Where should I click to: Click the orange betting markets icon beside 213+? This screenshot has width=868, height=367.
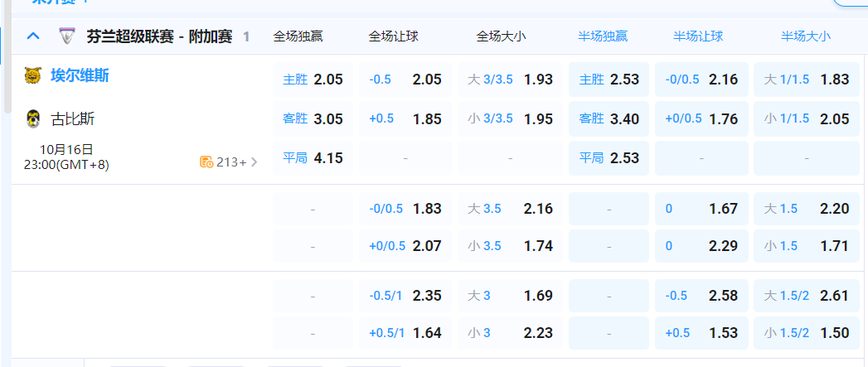coord(206,162)
